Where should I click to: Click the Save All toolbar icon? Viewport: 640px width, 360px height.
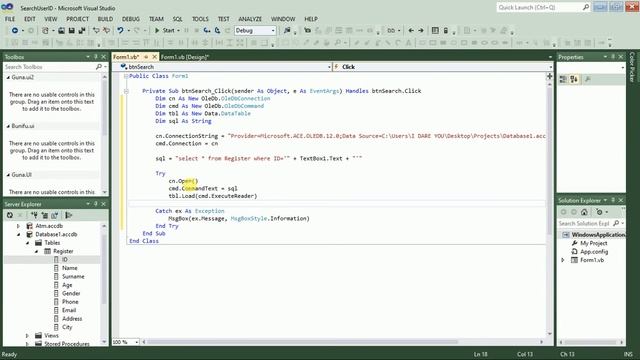pos(82,31)
